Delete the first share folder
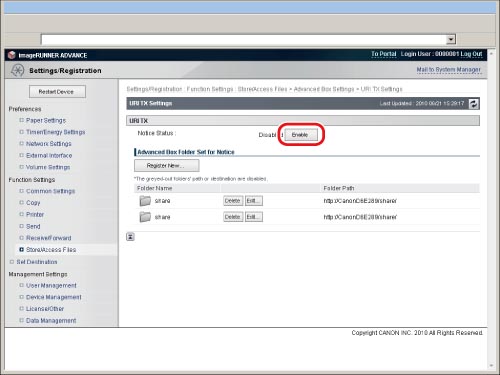The height and width of the screenshot is (375, 500). [x=233, y=201]
